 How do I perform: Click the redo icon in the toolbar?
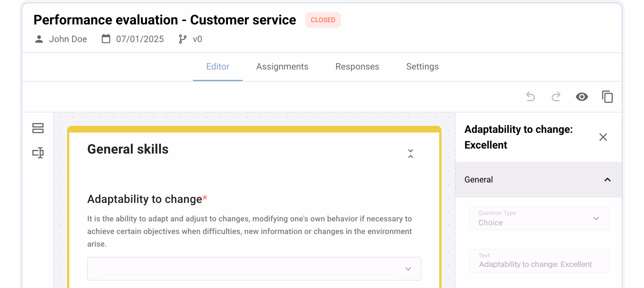(x=556, y=97)
